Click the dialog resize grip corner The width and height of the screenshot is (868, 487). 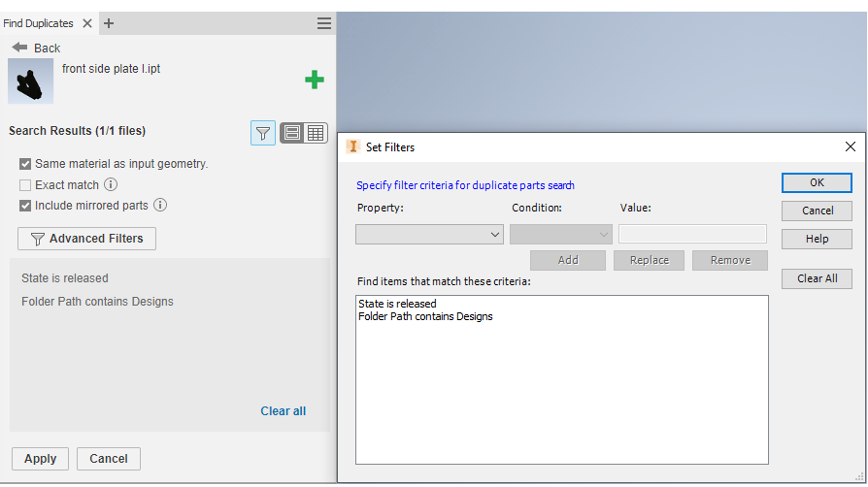[859, 476]
